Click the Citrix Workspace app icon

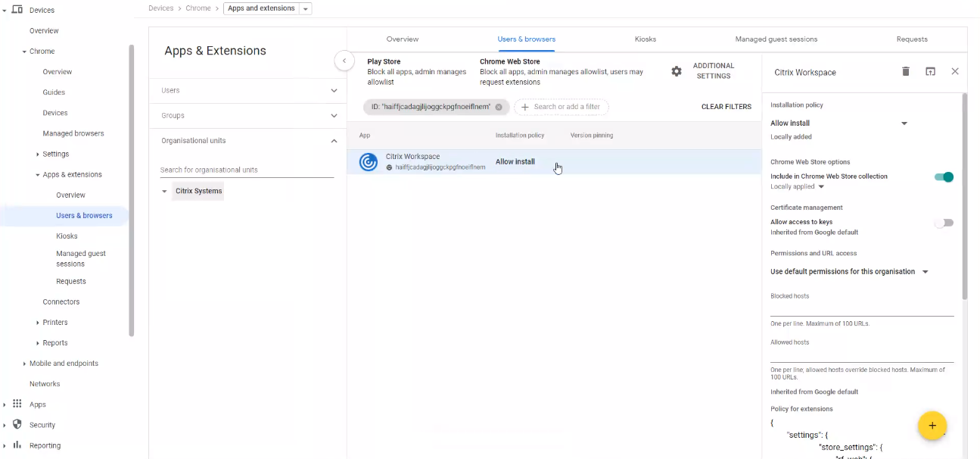369,162
